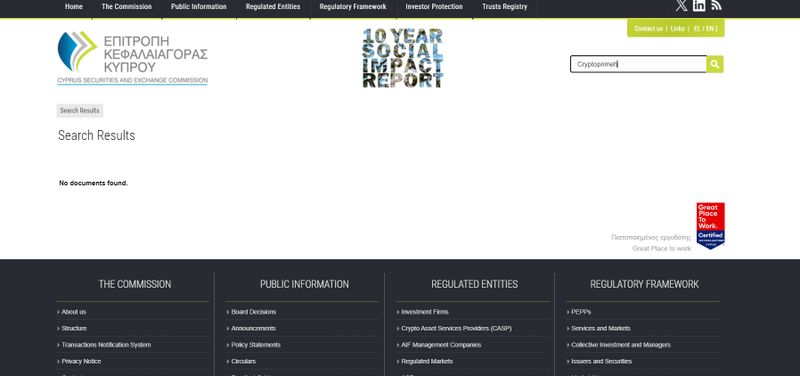Open Board Decisions footer link

pos(254,312)
